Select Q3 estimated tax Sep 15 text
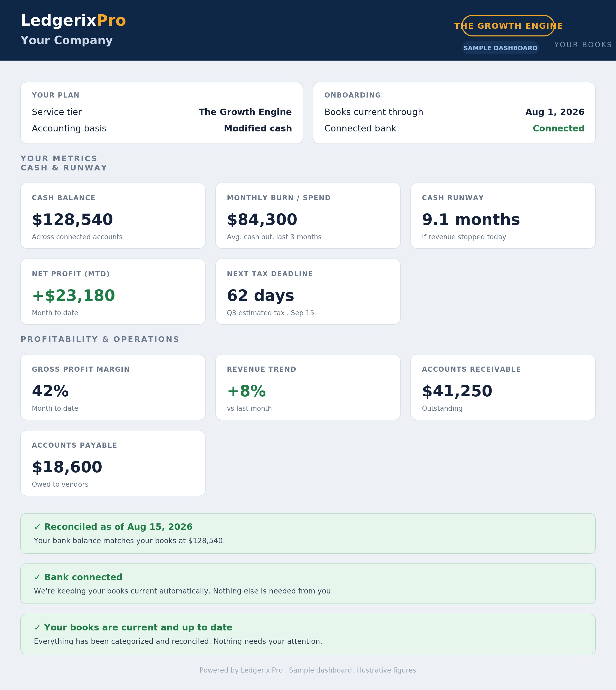Screen dimensions: 616x690 (271, 313)
